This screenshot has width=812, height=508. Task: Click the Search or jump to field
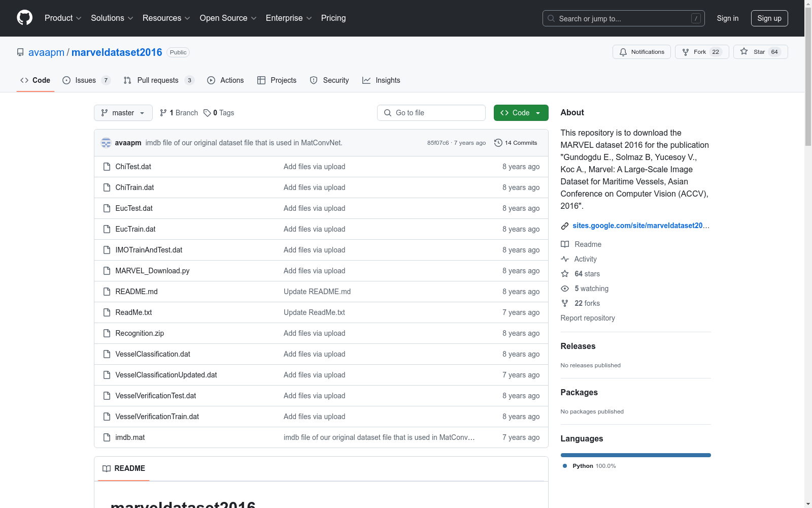pyautogui.click(x=624, y=18)
